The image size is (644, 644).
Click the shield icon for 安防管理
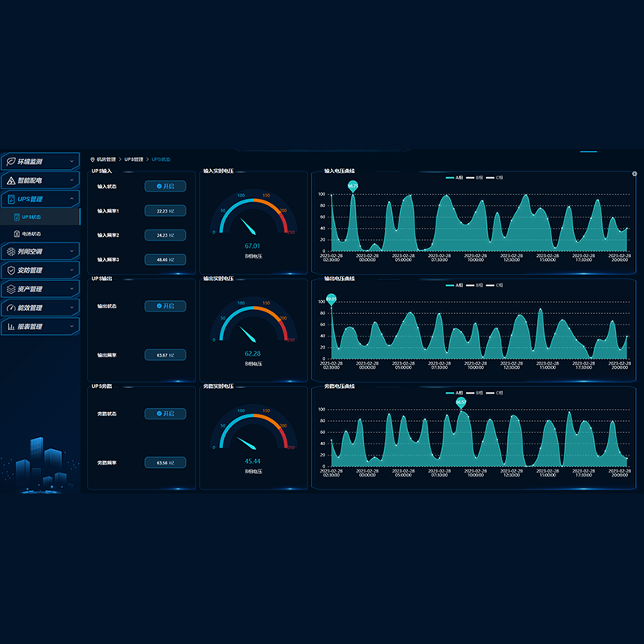pos(10,270)
